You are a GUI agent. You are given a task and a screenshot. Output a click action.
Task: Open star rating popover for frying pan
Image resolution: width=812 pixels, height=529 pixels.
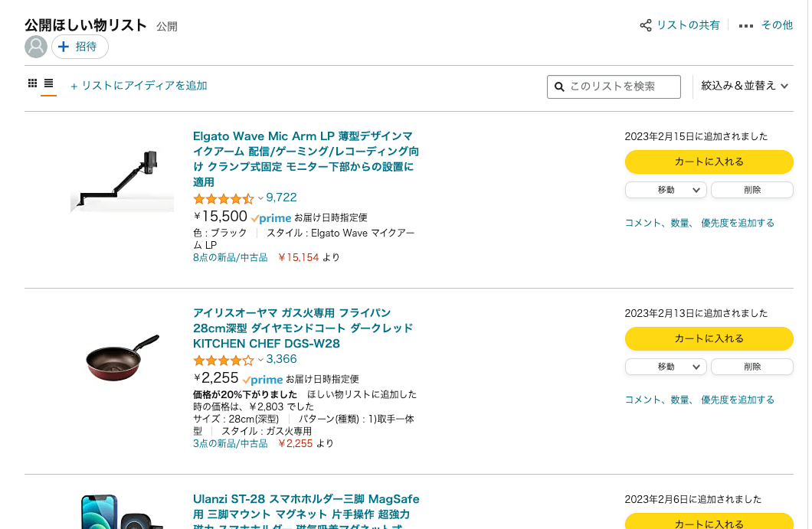228,360
